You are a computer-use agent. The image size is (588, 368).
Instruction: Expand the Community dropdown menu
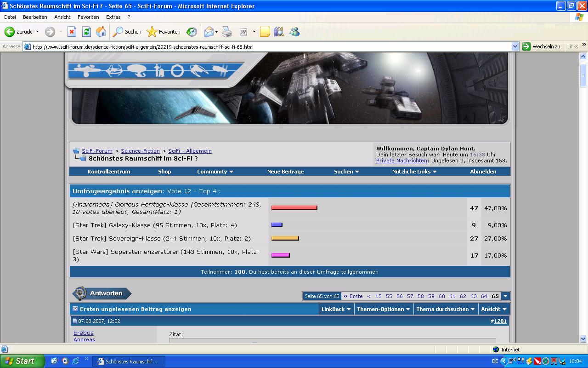point(215,172)
